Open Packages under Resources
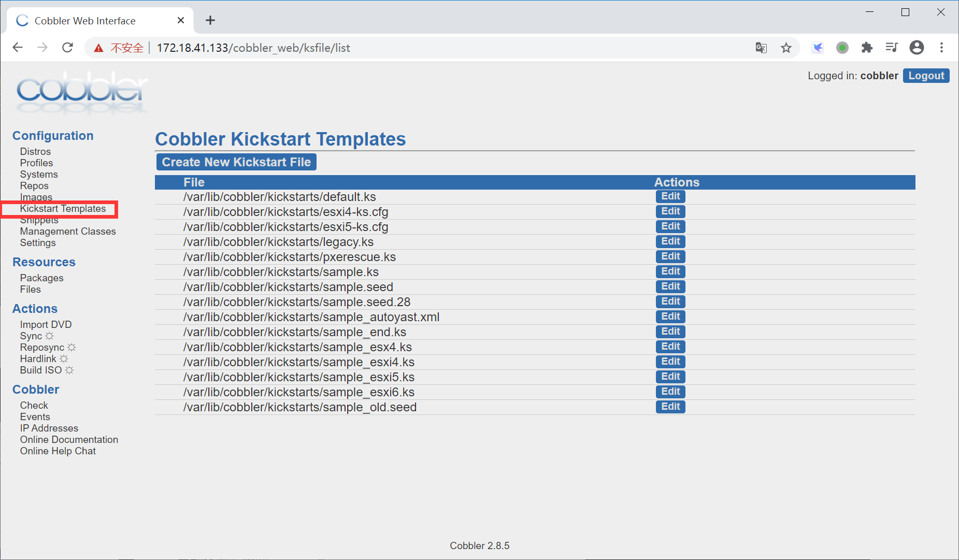This screenshot has height=560, width=959. click(x=41, y=278)
